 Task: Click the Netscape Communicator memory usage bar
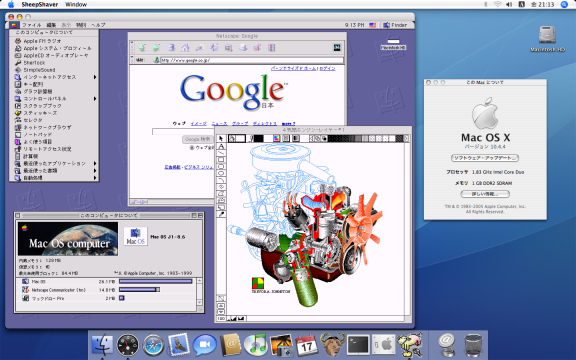(x=140, y=290)
